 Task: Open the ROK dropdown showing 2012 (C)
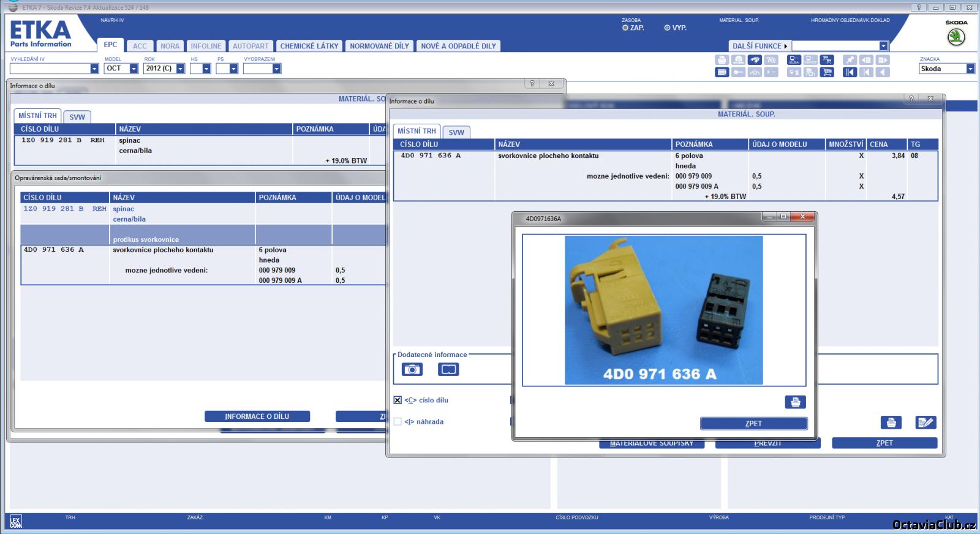coord(181,69)
